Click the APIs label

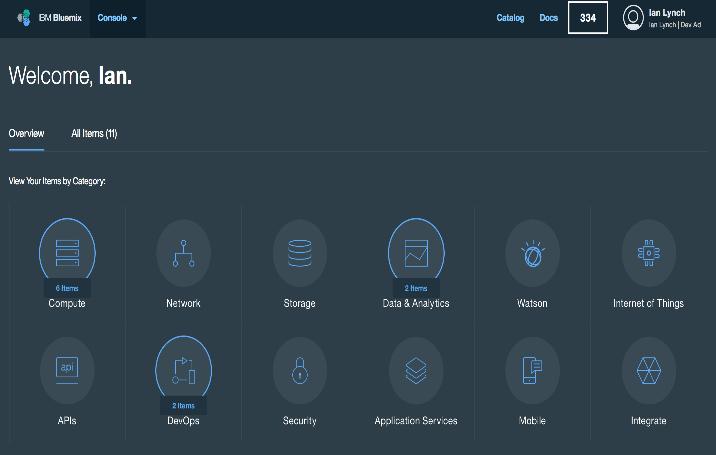(x=67, y=421)
